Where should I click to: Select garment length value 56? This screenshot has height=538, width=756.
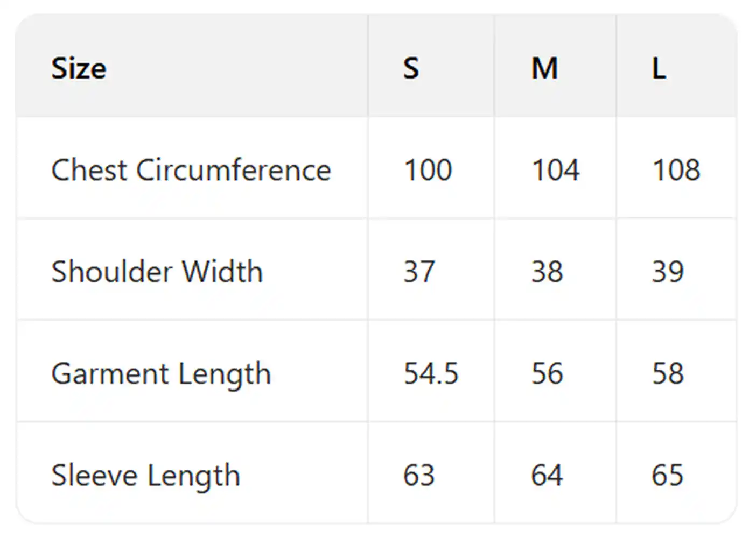point(547,373)
